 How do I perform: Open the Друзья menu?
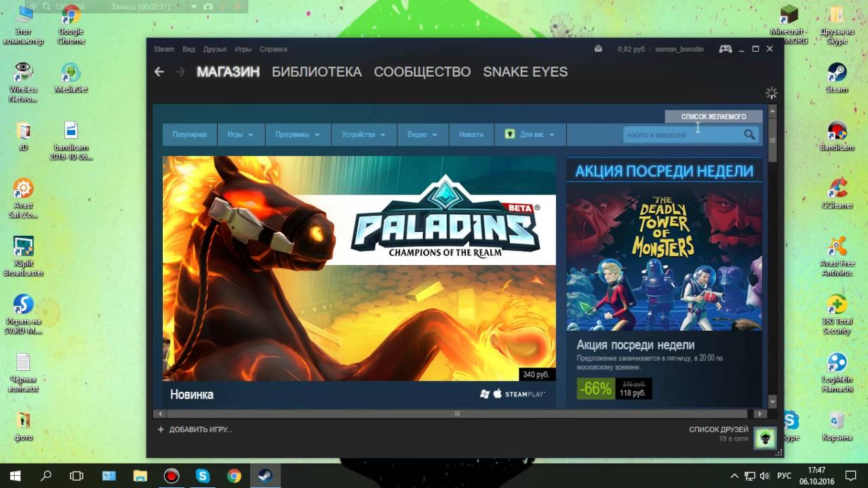[215, 49]
